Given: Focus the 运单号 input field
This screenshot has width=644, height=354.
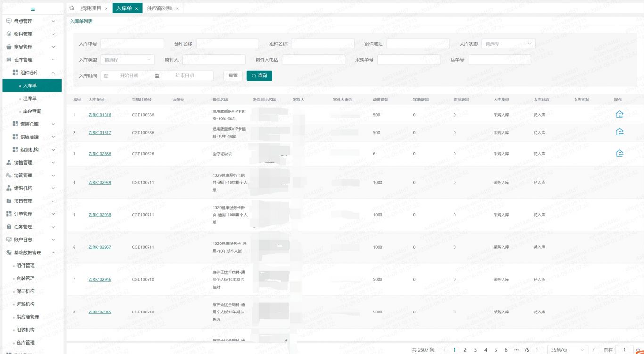Looking at the screenshot, I should pyautogui.click(x=499, y=60).
